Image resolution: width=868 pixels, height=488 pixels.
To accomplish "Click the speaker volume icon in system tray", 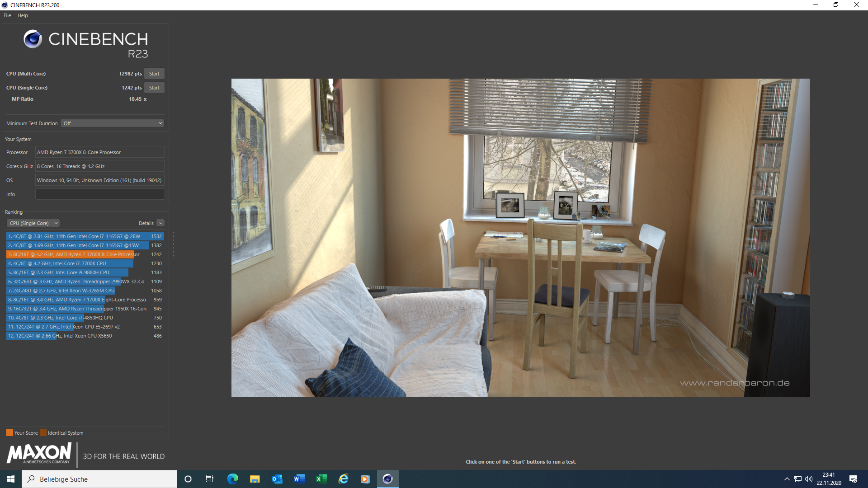I will [809, 479].
